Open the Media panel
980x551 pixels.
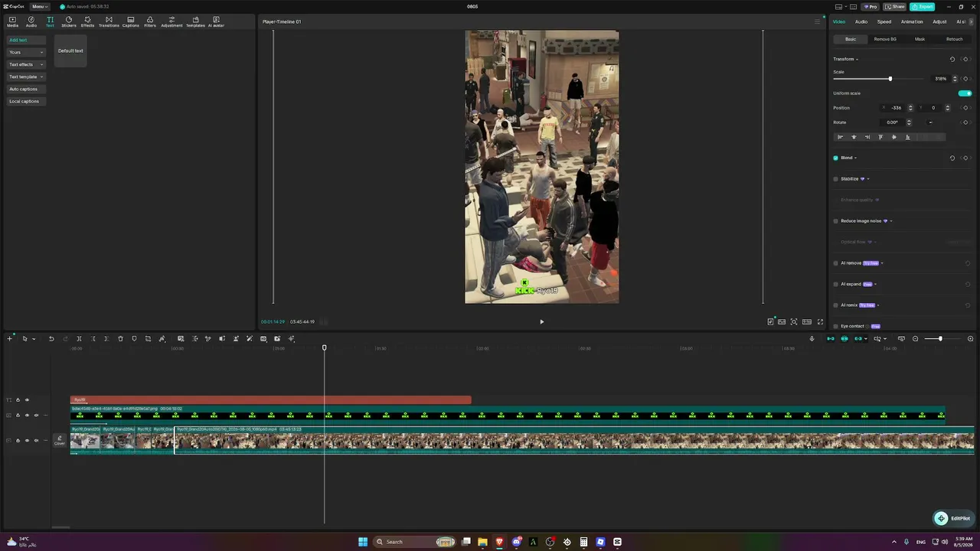tap(12, 21)
